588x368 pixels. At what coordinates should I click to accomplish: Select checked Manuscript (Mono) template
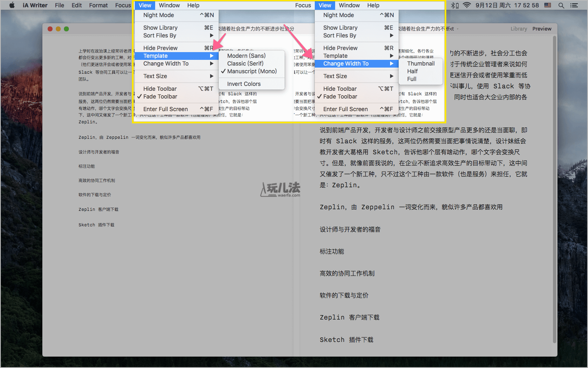pos(252,71)
